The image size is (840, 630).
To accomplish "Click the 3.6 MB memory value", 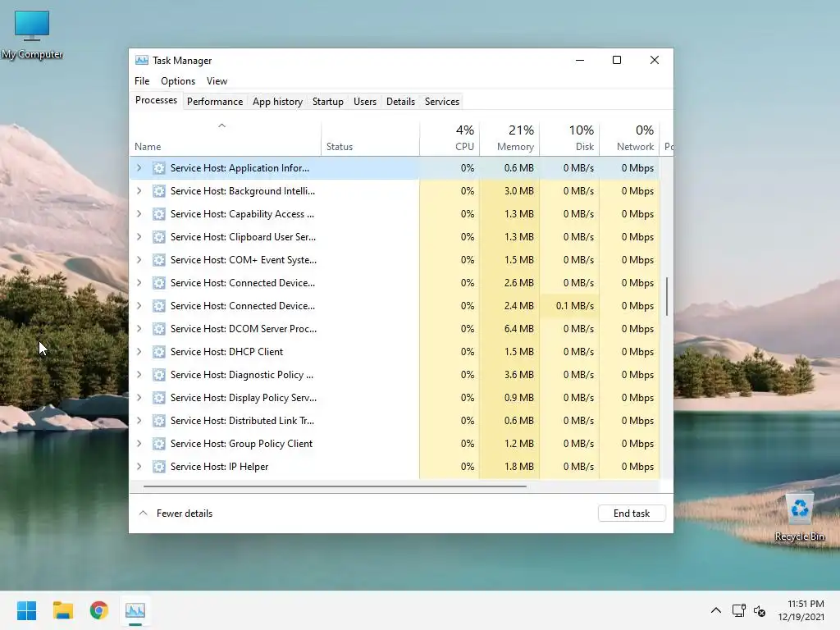I will pos(518,375).
